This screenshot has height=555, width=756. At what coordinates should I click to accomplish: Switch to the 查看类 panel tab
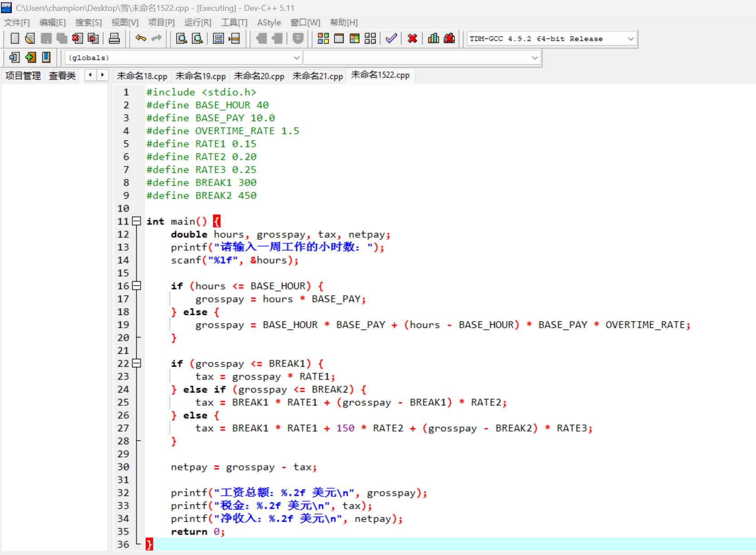(63, 76)
